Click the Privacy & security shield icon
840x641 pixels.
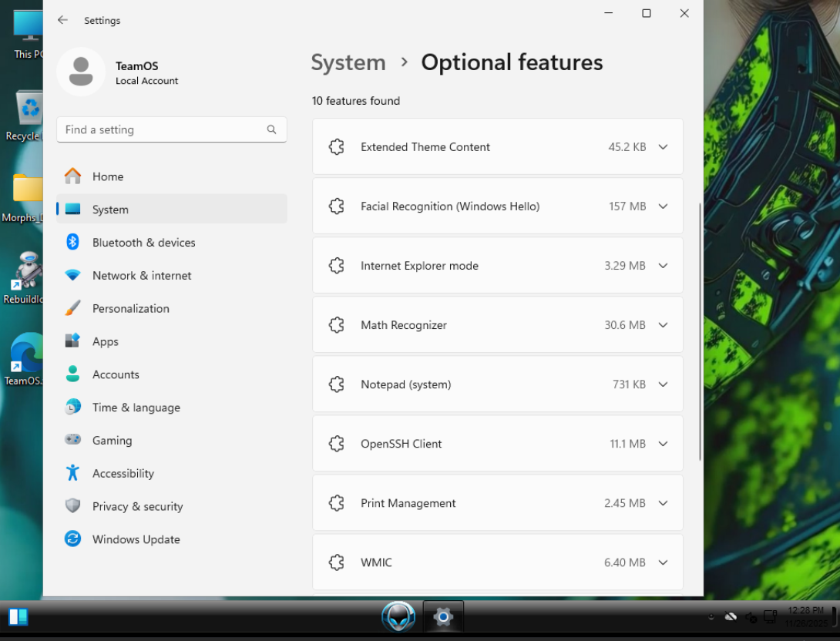(x=72, y=506)
